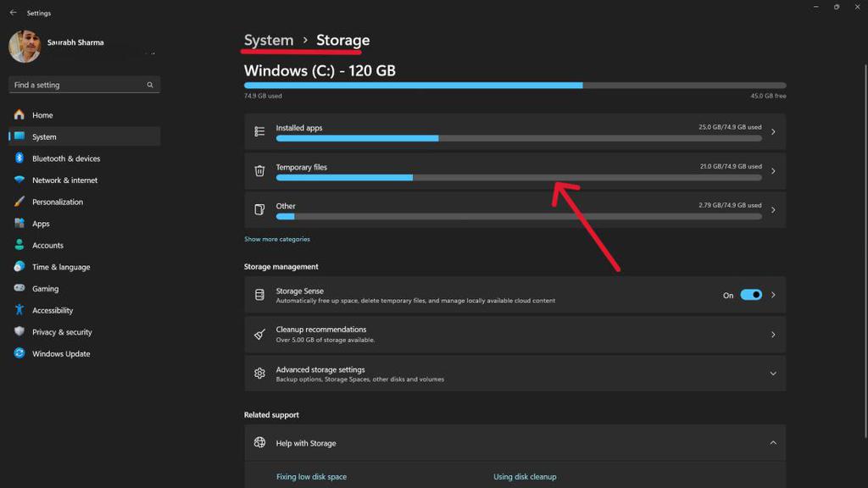Select the Installed apps icon

tap(259, 131)
